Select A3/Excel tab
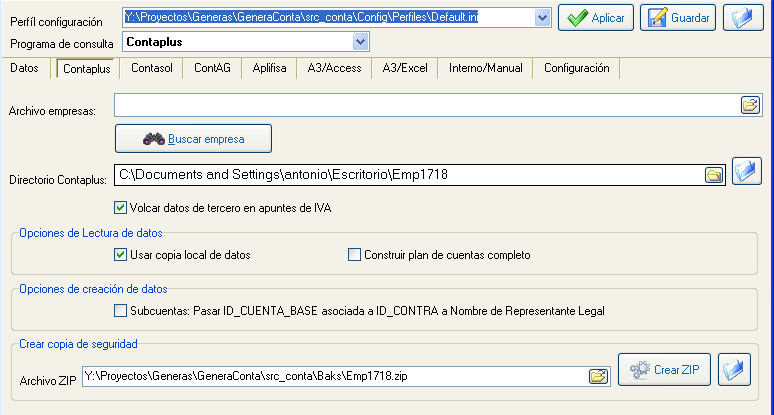Viewport: 774px width, 415px height. pos(405,68)
